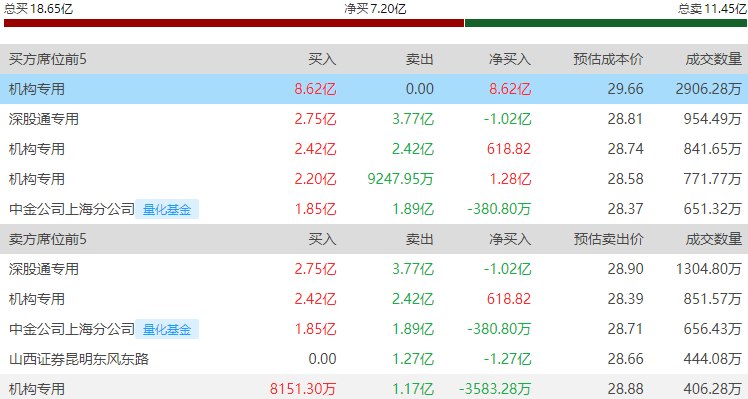Select last 机构专用 seller row with 8151.30万

[x=374, y=387]
